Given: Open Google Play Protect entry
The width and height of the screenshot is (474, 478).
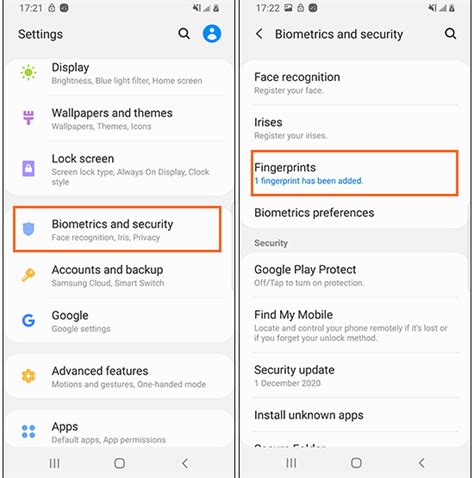Looking at the screenshot, I should point(355,275).
